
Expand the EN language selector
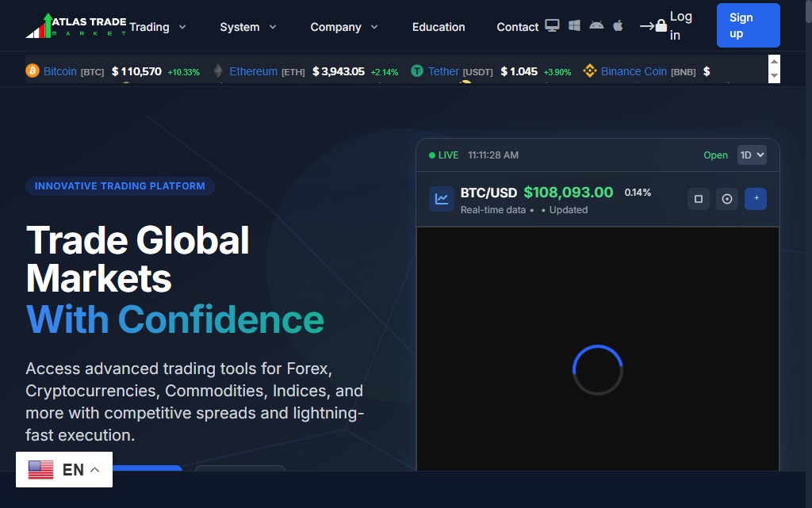click(x=64, y=470)
